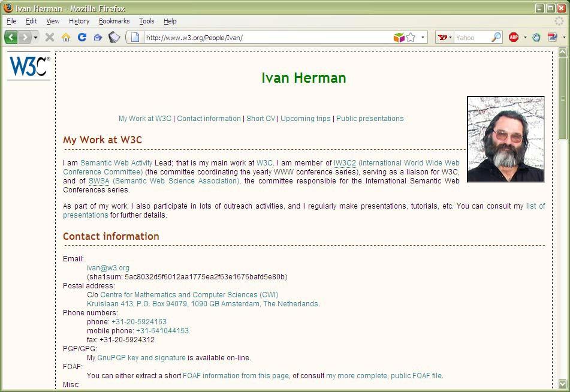Open the Yahoo search engine selector
Viewport: 570px width, 392px height.
tap(445, 37)
